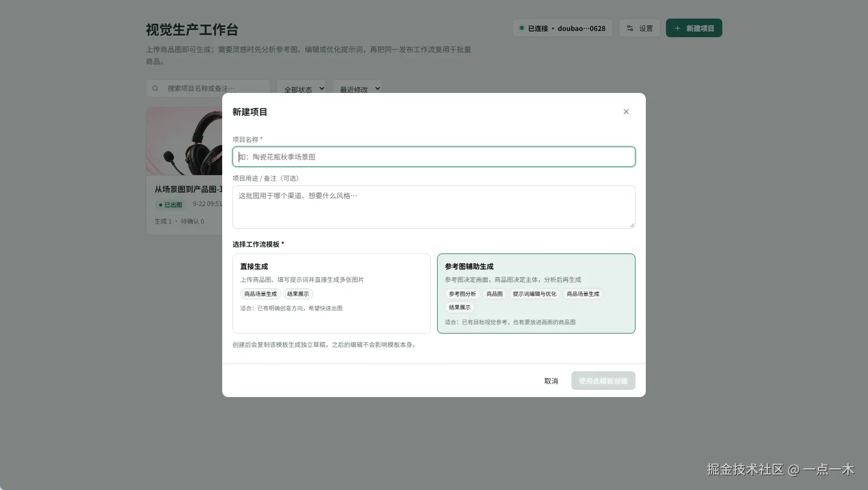The height and width of the screenshot is (490, 868).
Task: Open the headset project thumbnail
Action: tap(184, 141)
